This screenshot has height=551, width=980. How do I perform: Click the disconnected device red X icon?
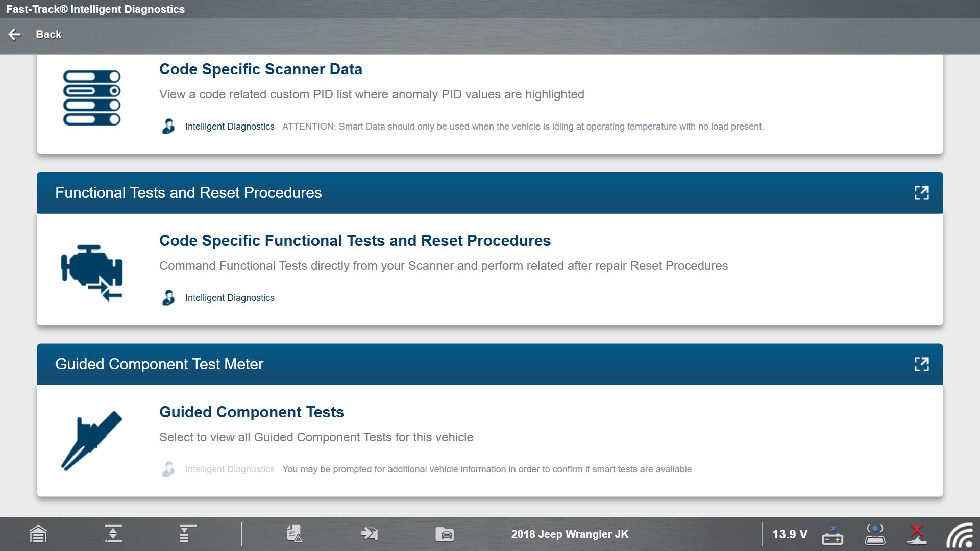pyautogui.click(x=917, y=534)
